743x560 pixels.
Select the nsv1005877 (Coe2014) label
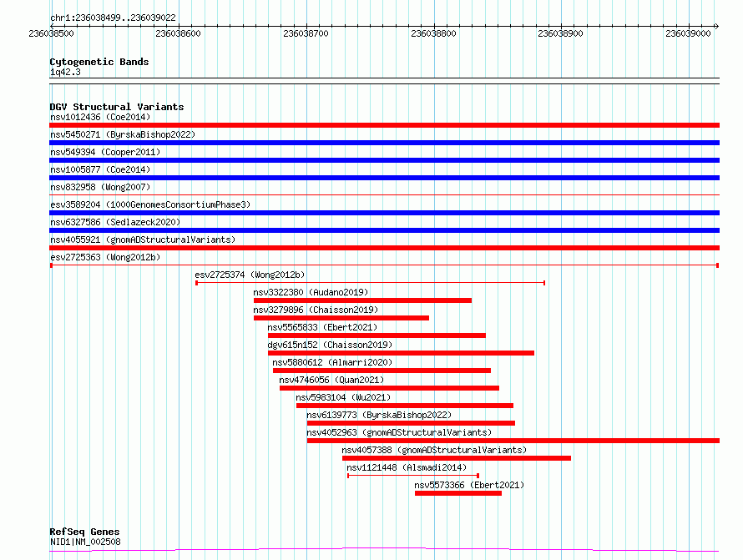(100, 169)
